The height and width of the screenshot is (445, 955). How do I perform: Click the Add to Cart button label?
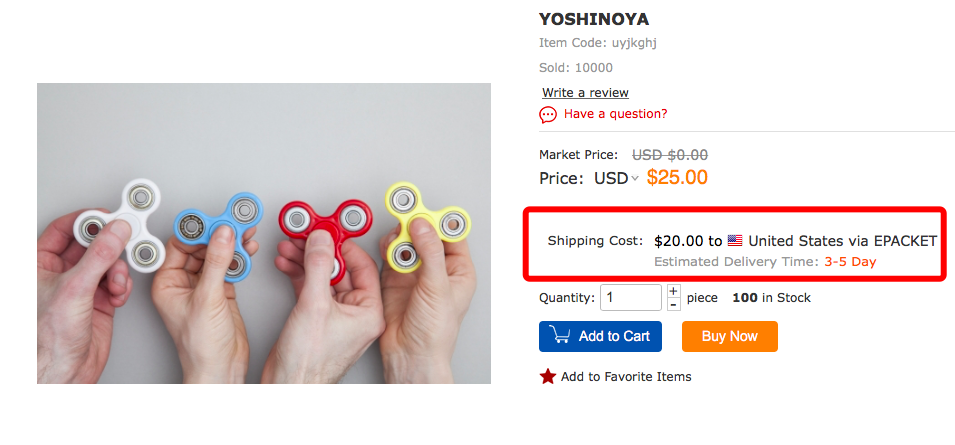point(614,336)
